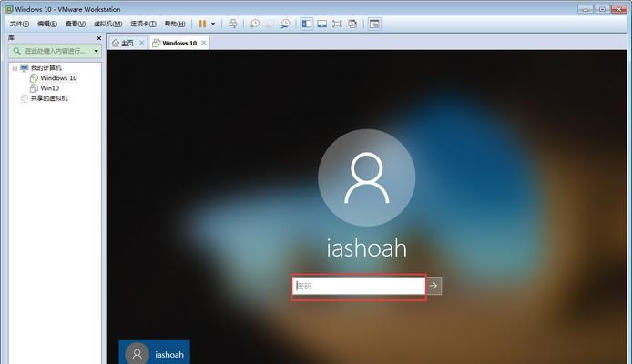Open the 查看(V) menu

click(76, 24)
